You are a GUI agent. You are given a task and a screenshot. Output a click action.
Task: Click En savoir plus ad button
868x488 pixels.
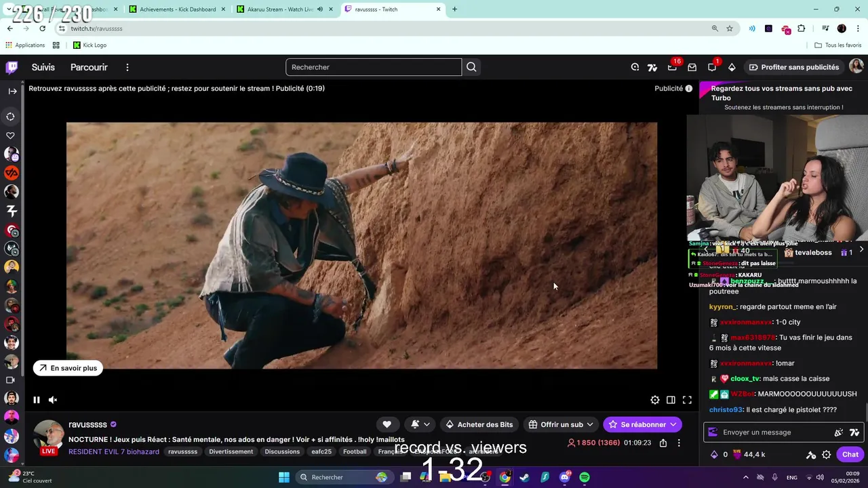[x=68, y=368]
